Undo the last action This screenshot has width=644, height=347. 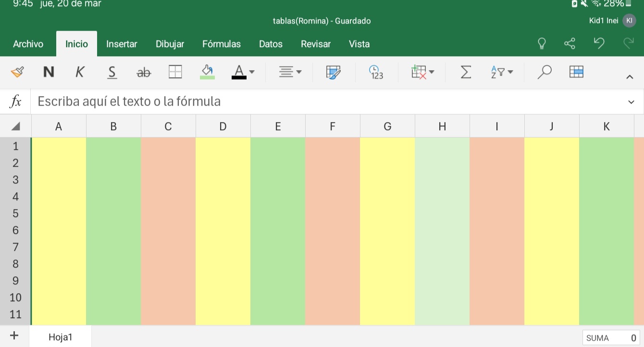coord(599,44)
